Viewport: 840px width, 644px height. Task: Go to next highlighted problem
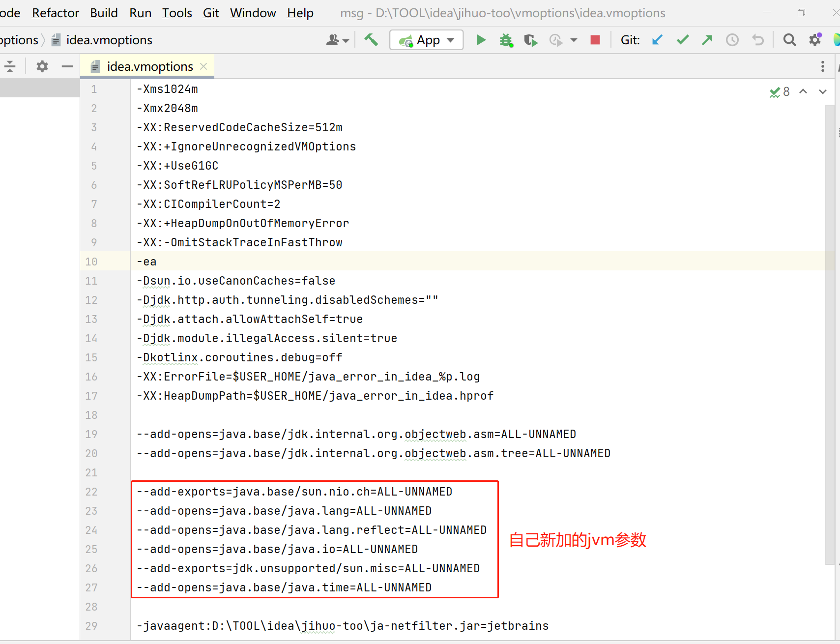click(823, 92)
